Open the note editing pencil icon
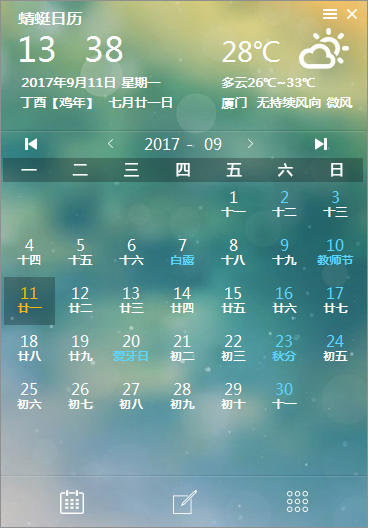 tap(184, 502)
